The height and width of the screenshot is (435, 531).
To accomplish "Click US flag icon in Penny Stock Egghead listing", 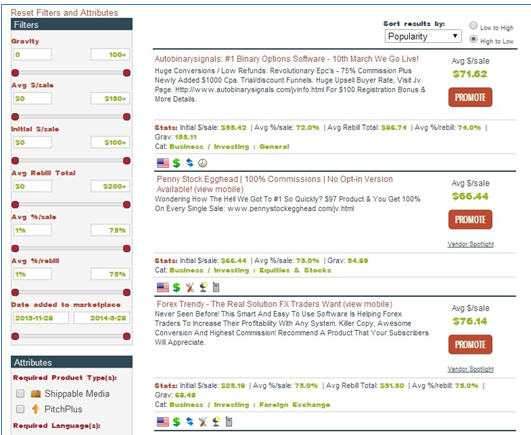I will (x=163, y=287).
